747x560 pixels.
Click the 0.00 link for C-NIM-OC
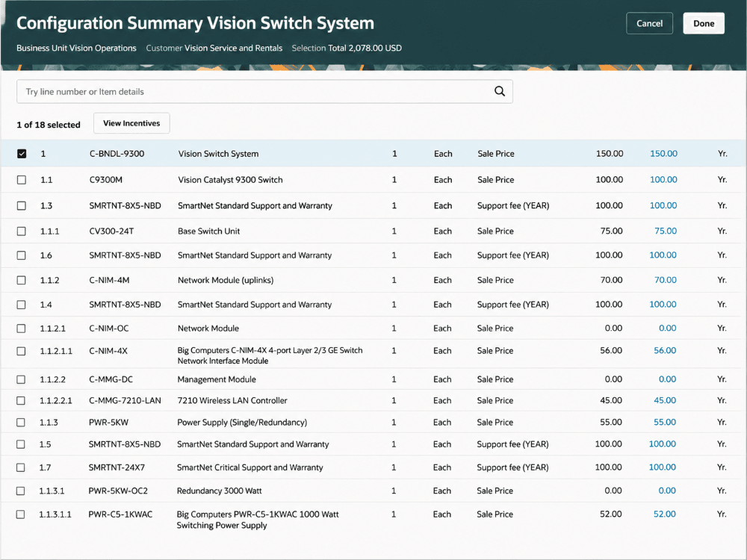[667, 328]
